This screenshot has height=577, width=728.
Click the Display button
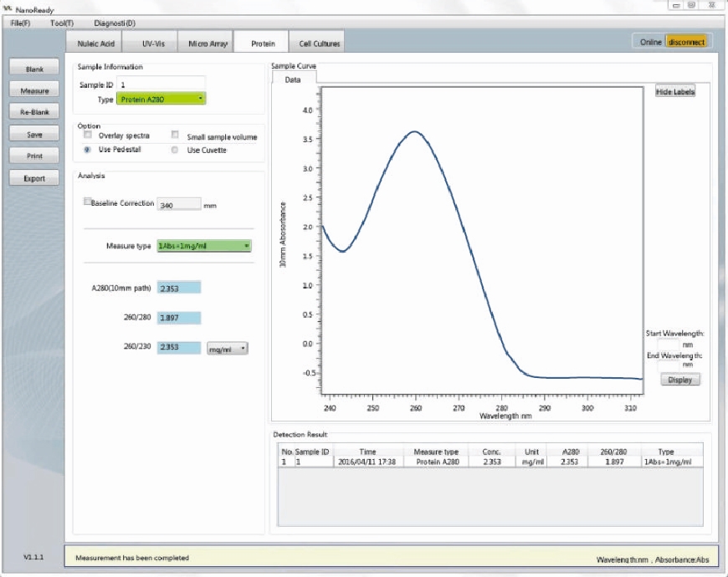(679, 380)
